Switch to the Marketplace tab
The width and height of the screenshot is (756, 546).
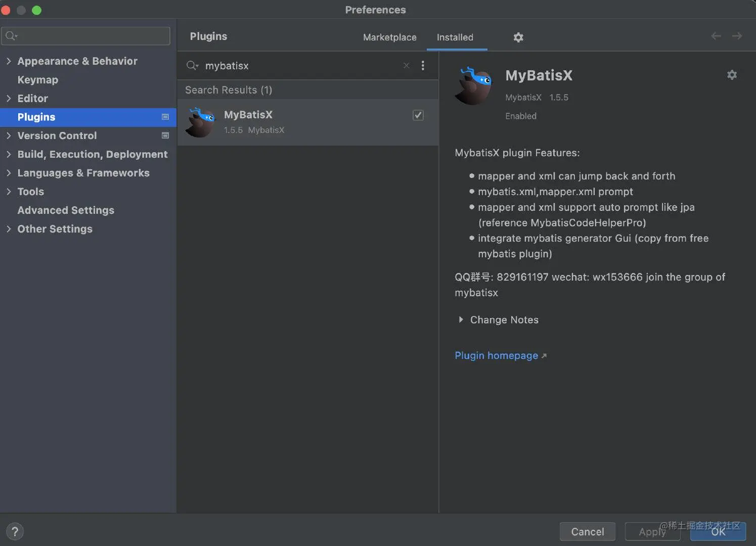point(390,37)
